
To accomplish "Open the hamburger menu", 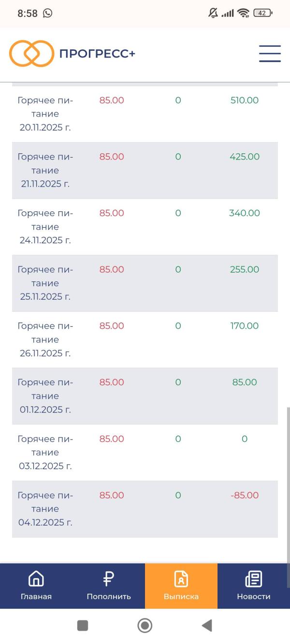I will click(270, 53).
